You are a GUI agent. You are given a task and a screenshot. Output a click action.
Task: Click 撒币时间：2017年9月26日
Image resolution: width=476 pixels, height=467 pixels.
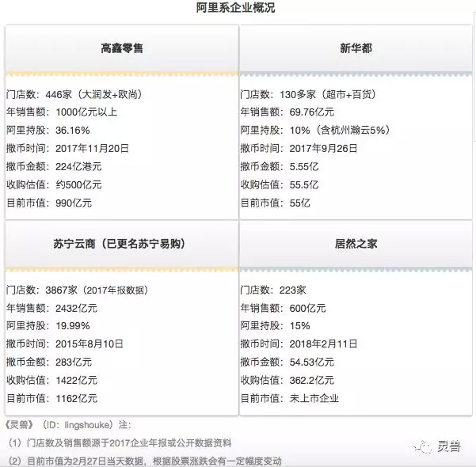299,149
